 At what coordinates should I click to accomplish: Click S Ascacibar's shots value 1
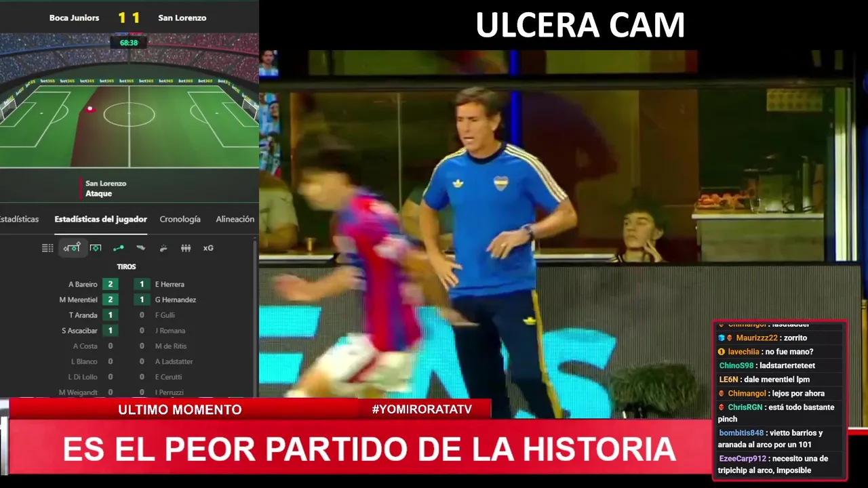click(110, 331)
